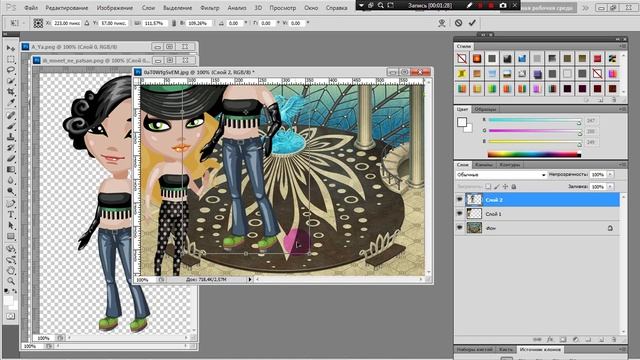Screen dimensions: 640x360
Task: Click the camera icon in the recording bar
Action: (503, 5)
